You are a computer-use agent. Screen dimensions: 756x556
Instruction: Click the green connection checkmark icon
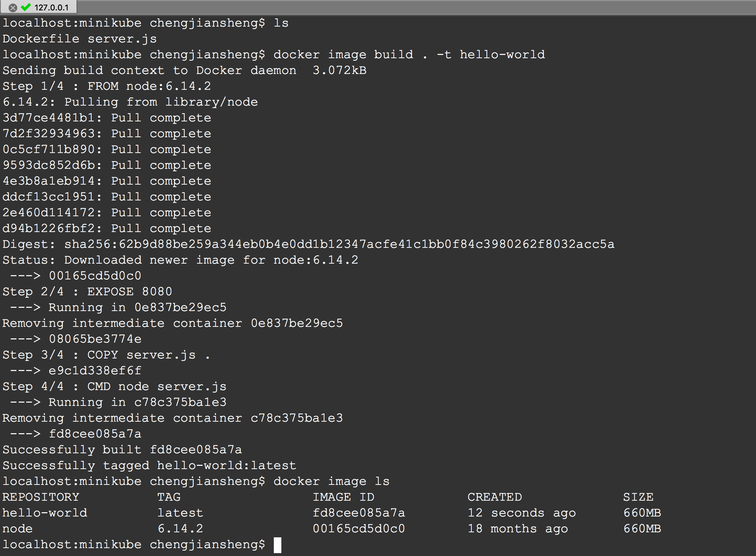coord(26,7)
